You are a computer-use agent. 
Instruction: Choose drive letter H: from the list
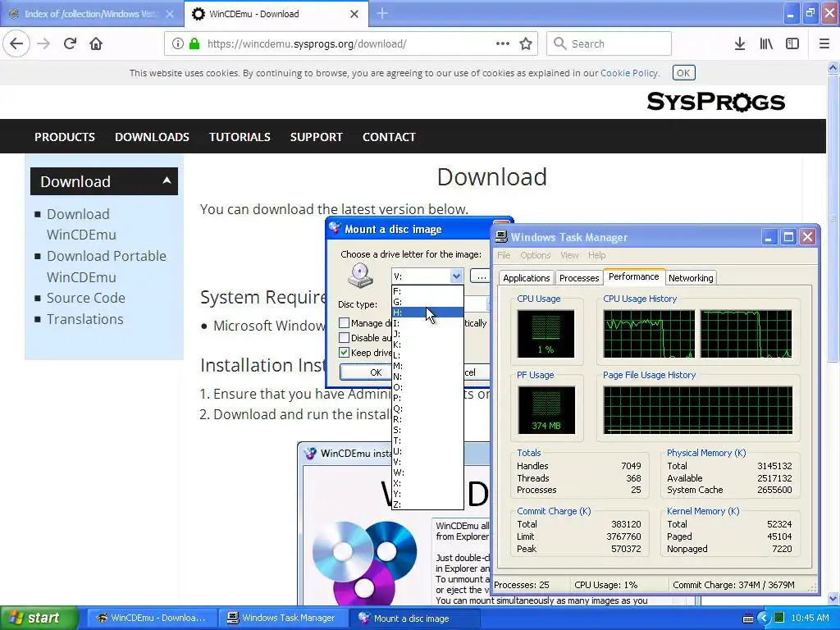(427, 313)
